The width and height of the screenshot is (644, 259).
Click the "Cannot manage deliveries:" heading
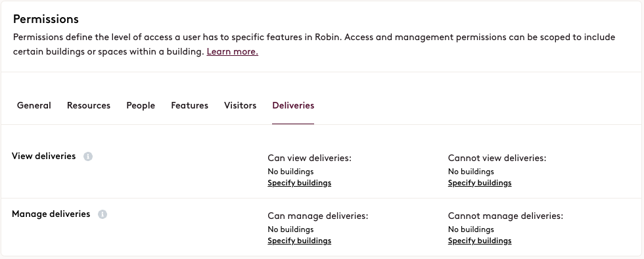click(x=505, y=216)
